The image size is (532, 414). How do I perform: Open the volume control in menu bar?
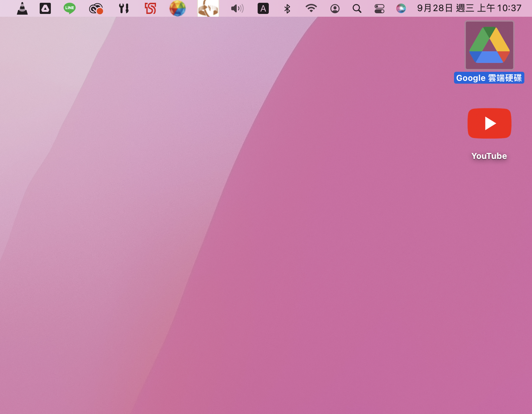tap(237, 8)
